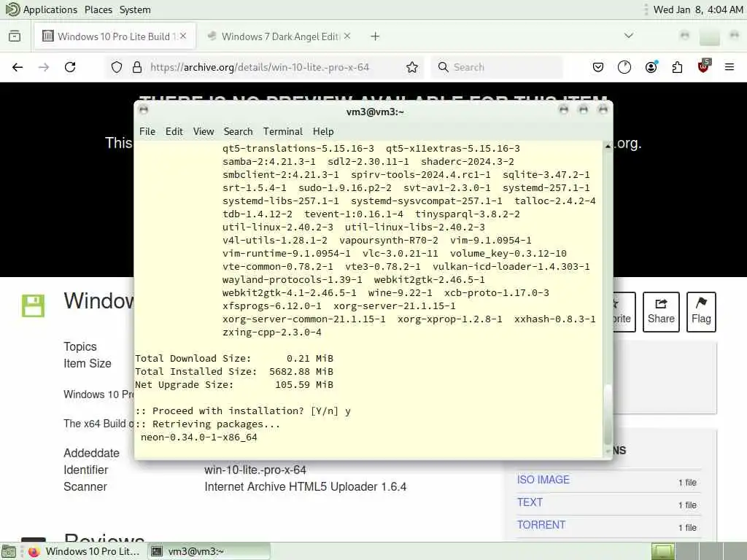Open the terminal Terminal menu
Image resolution: width=747 pixels, height=560 pixels.
[x=283, y=131]
